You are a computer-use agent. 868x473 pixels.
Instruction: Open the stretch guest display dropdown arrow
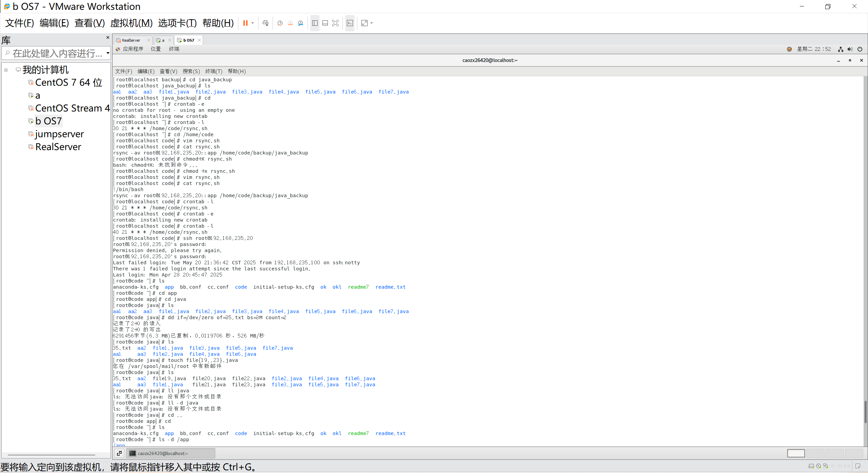point(372,23)
